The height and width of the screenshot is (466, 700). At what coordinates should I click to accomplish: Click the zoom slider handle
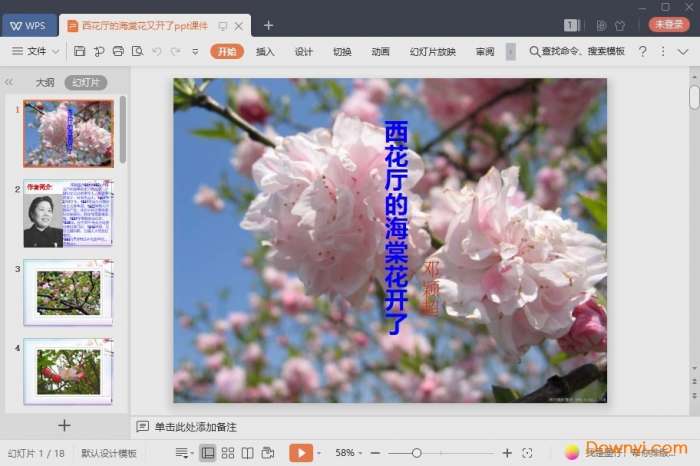click(x=416, y=453)
